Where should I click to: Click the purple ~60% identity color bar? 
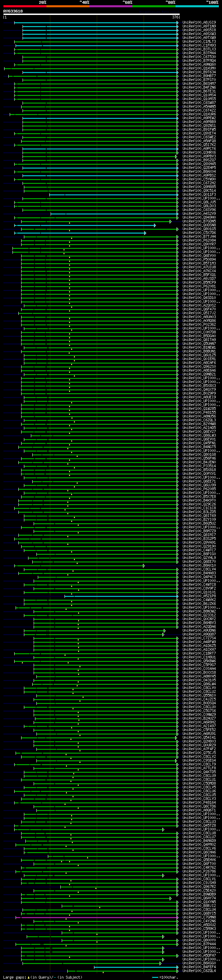(x=111, y=6)
